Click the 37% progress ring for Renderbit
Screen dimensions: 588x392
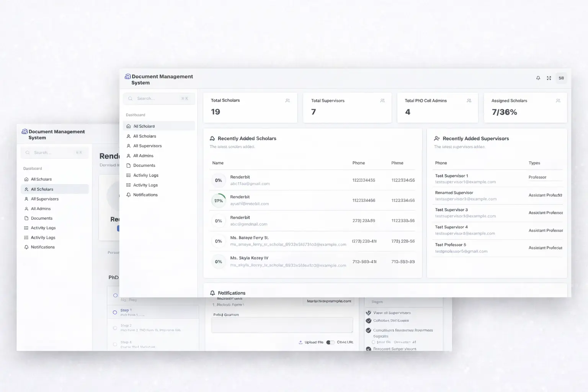219,201
